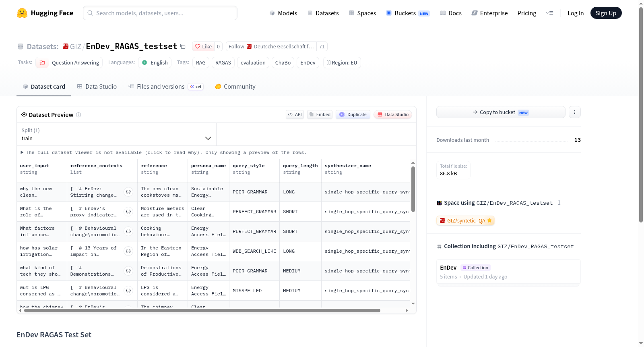Follow Deutsche Gesellschaft organization
This screenshot has height=347, width=644.
tap(271, 46)
